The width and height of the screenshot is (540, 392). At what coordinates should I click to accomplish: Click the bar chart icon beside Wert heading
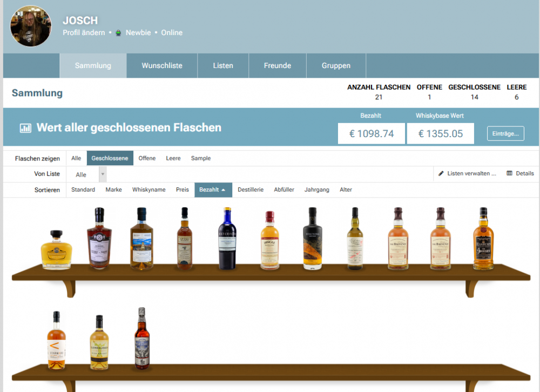(x=25, y=128)
